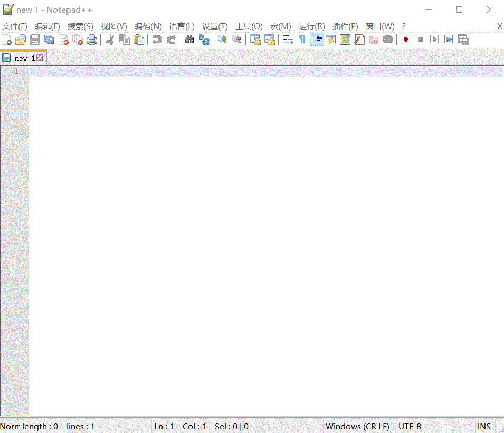The width and height of the screenshot is (504, 433).
Task: Click the Undo arrow icon
Action: click(157, 40)
